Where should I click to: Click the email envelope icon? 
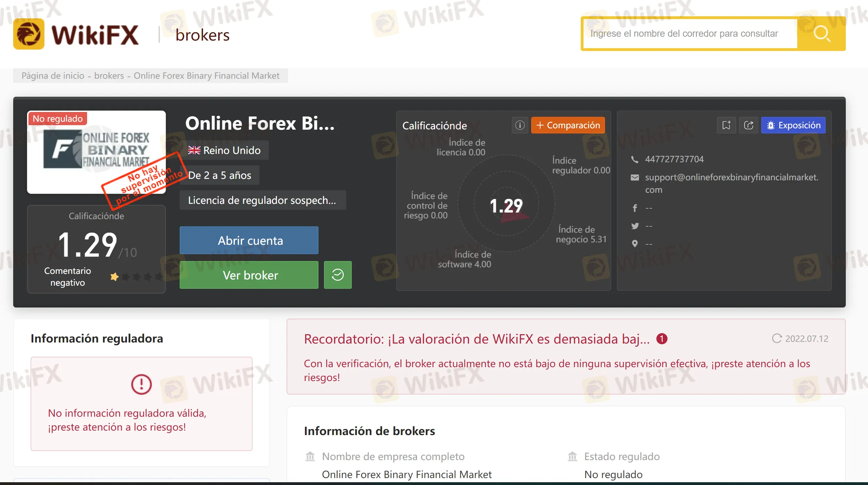tap(635, 177)
